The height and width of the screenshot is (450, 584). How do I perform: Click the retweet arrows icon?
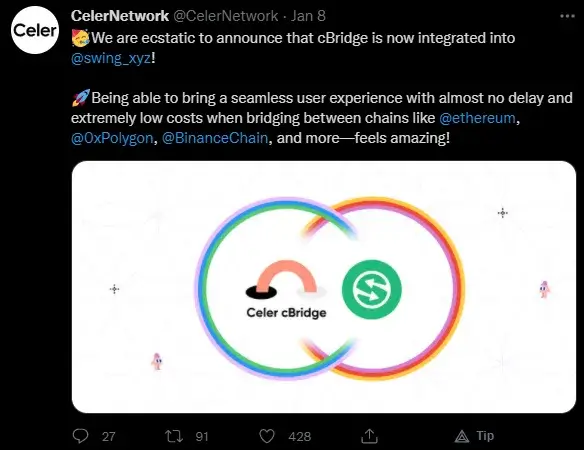[174, 436]
